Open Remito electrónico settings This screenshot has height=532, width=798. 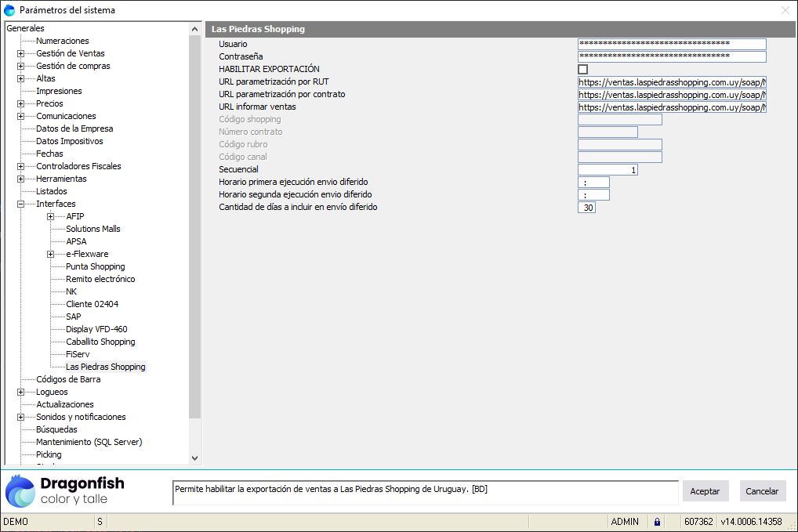click(100, 279)
